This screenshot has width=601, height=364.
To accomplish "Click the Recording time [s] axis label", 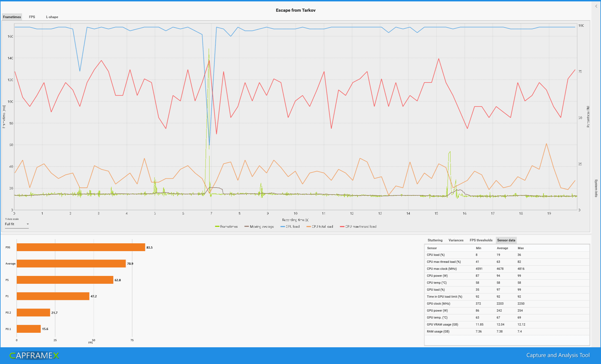I will pos(295,220).
